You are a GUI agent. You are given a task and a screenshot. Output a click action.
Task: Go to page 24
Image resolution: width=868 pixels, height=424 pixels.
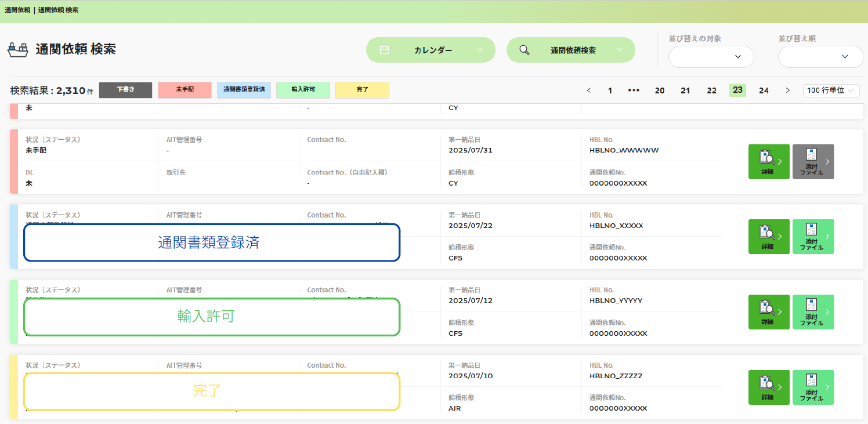tap(764, 90)
